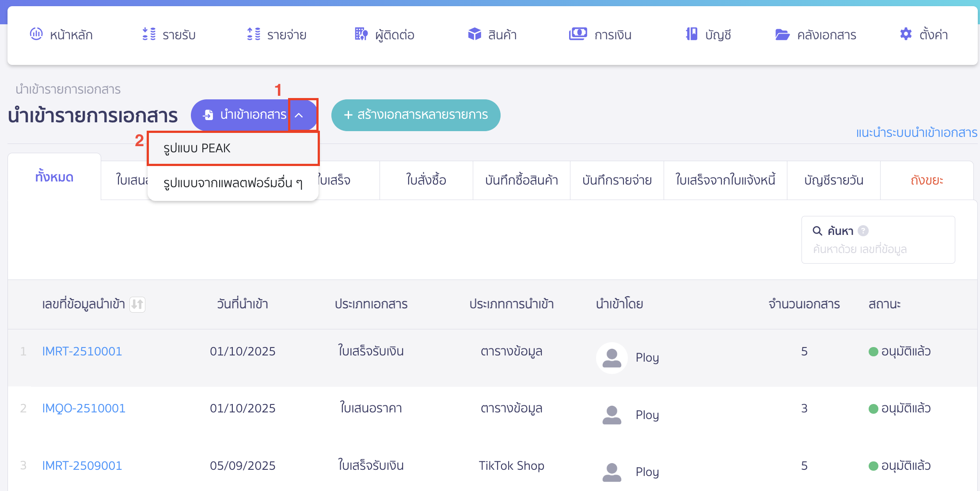Open document IMQO-2510001
980x491 pixels.
coord(83,408)
